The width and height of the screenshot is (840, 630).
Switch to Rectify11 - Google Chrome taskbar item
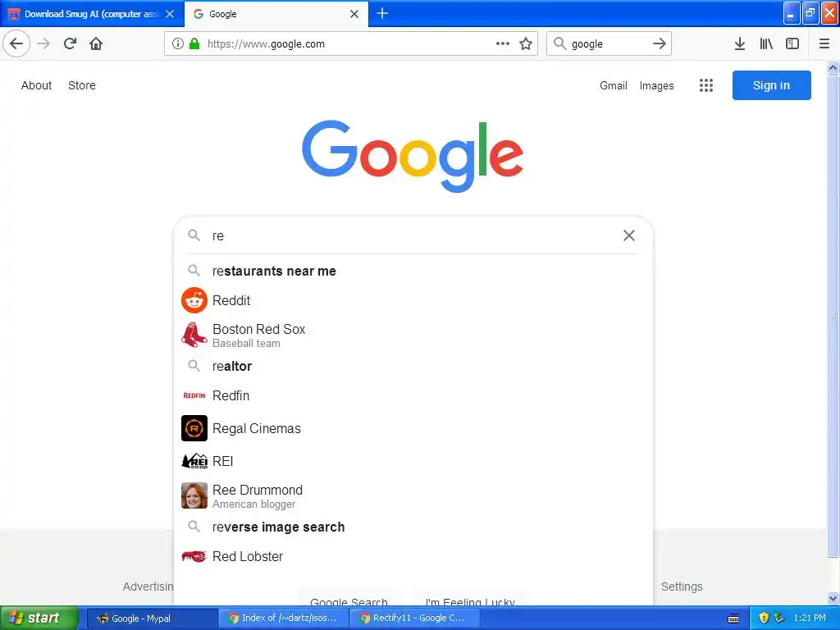pos(416,619)
